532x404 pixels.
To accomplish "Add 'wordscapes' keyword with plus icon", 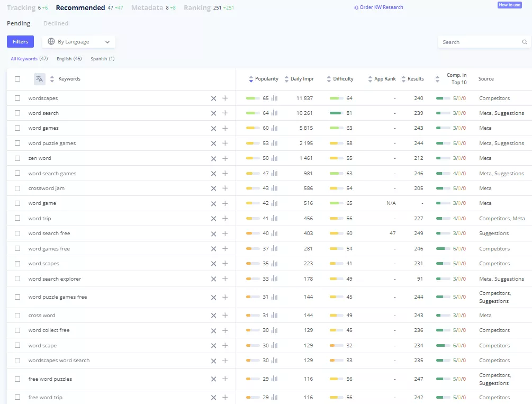I will (x=225, y=98).
